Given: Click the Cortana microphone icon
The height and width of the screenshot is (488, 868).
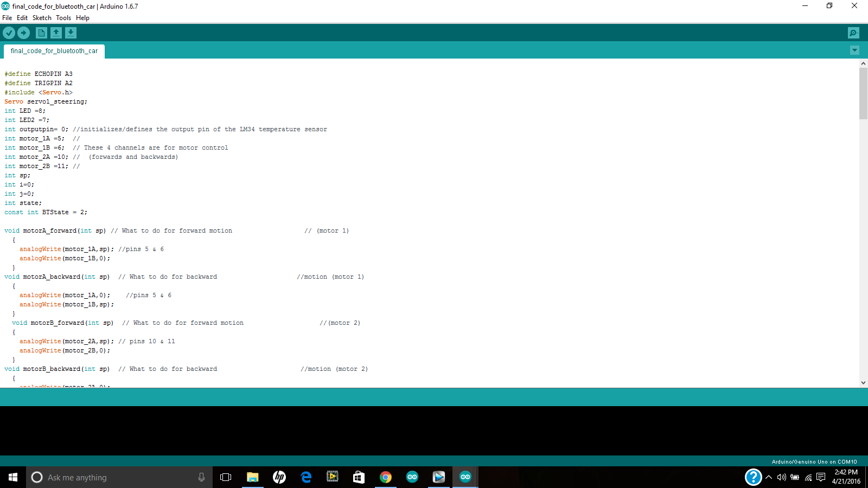Looking at the screenshot, I should pyautogui.click(x=201, y=477).
